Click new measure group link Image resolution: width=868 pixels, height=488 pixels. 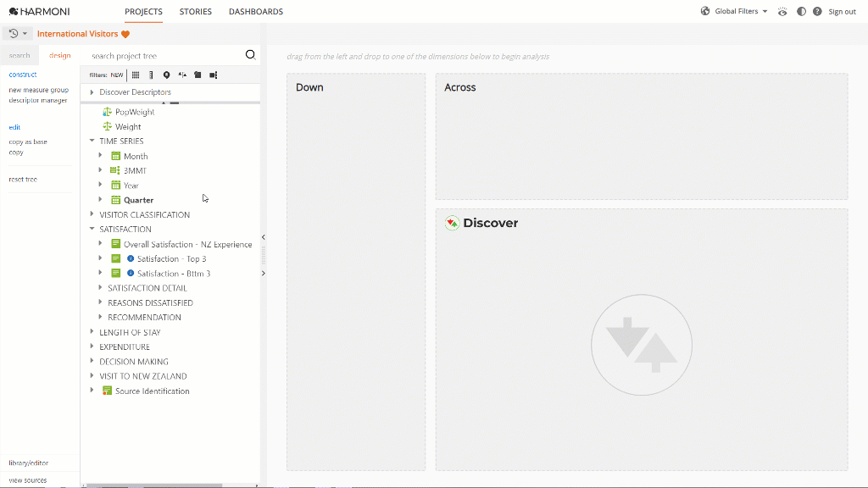pos(39,90)
